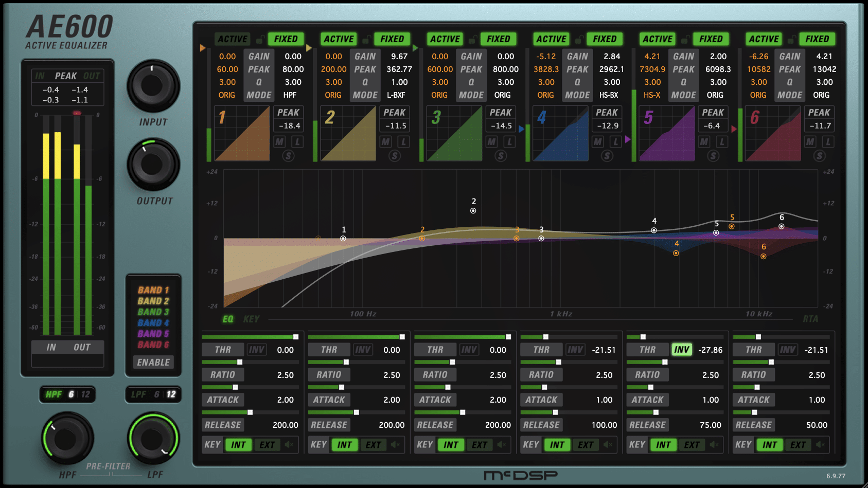The image size is (868, 488).
Task: Click the key listen speaker icon on band 1
Action: click(289, 445)
